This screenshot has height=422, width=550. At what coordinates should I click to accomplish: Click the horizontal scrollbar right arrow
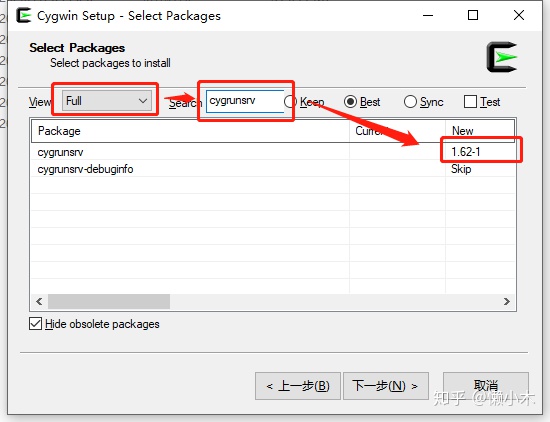pos(507,301)
